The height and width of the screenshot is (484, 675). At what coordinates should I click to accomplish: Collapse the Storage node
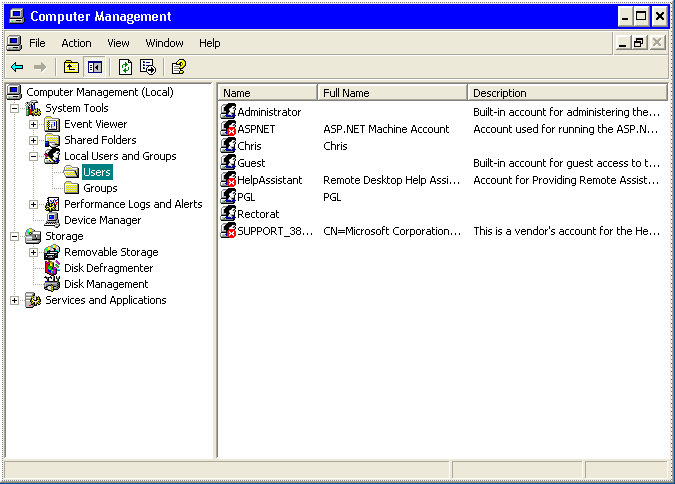click(x=15, y=236)
